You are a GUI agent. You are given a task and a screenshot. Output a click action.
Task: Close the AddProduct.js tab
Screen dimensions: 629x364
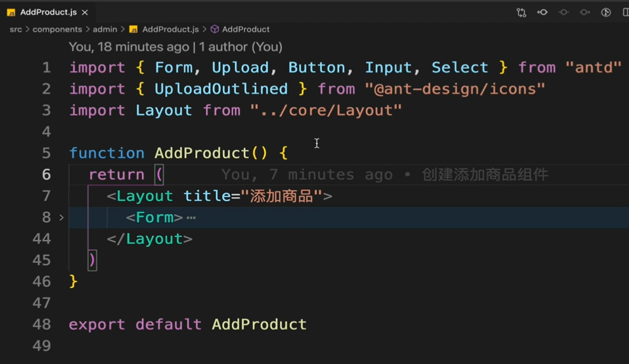pos(85,12)
